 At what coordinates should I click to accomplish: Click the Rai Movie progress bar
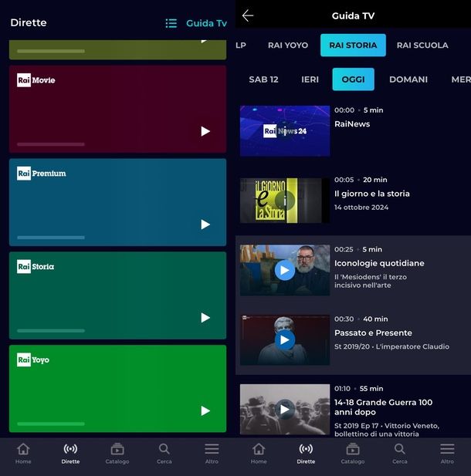tap(51, 144)
